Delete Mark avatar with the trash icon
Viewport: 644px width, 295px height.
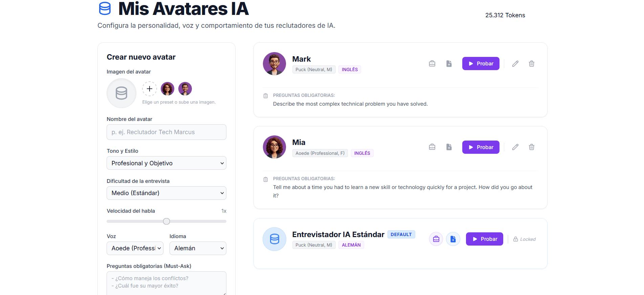532,64
